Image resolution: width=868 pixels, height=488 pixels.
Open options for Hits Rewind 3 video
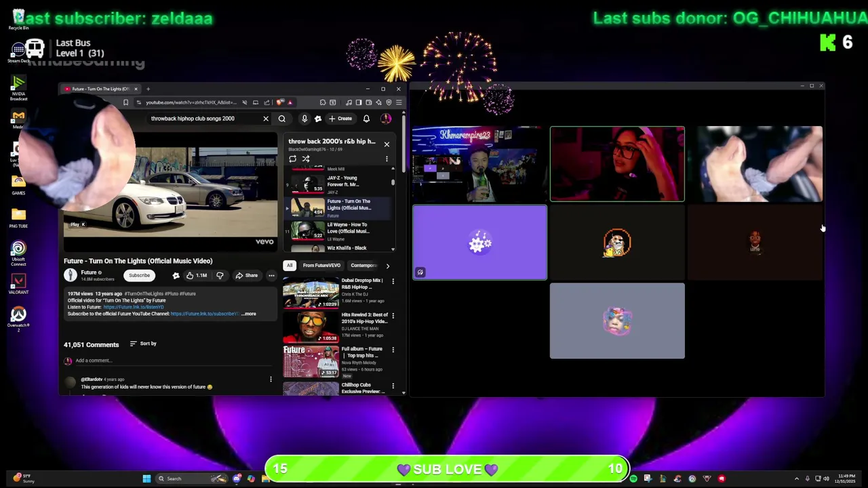(393, 315)
